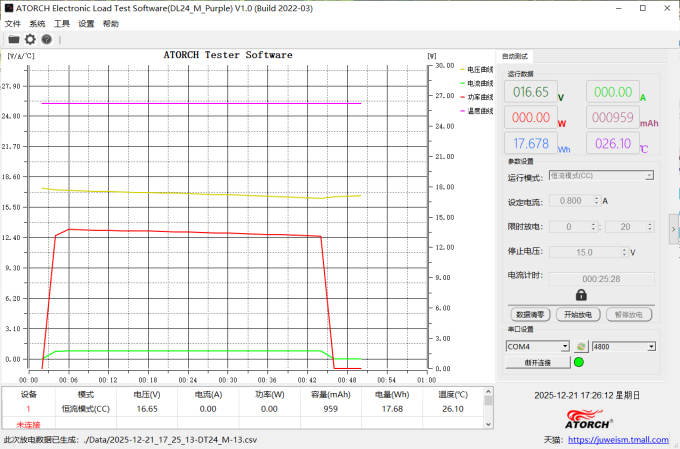Screen dimensions: 680x449
Task: Refresh serial ports with the green refresh icon
Action: (x=581, y=346)
